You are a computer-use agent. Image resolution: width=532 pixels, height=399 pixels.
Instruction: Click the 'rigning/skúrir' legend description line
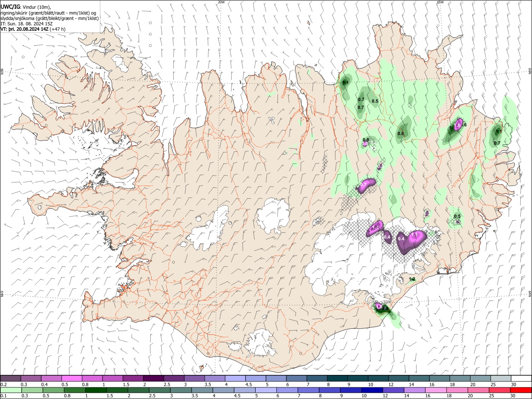(x=48, y=13)
